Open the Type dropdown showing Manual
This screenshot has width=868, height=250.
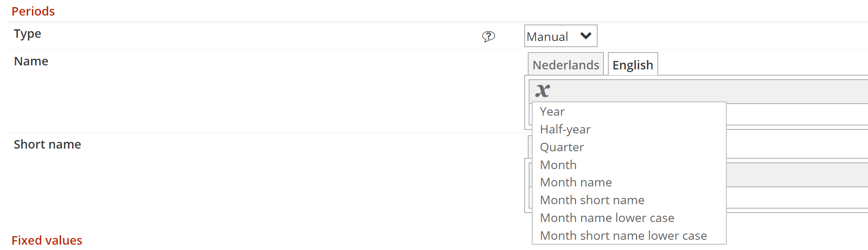(x=561, y=36)
